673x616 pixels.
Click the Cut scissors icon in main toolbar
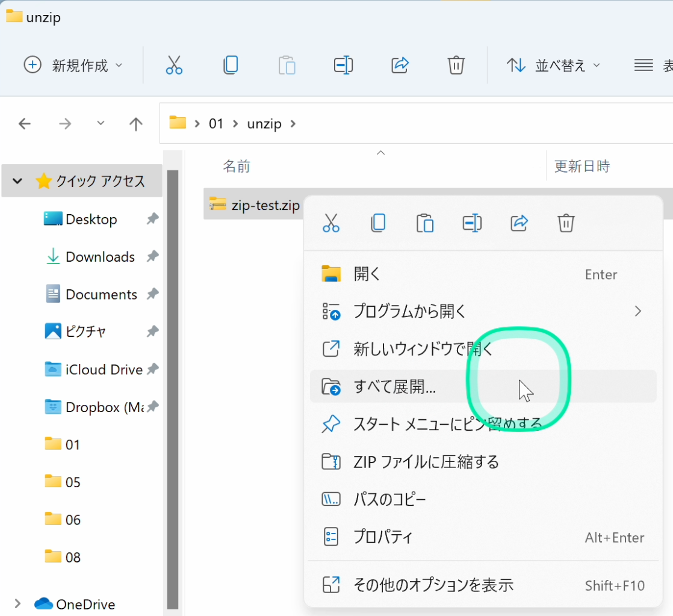(174, 65)
